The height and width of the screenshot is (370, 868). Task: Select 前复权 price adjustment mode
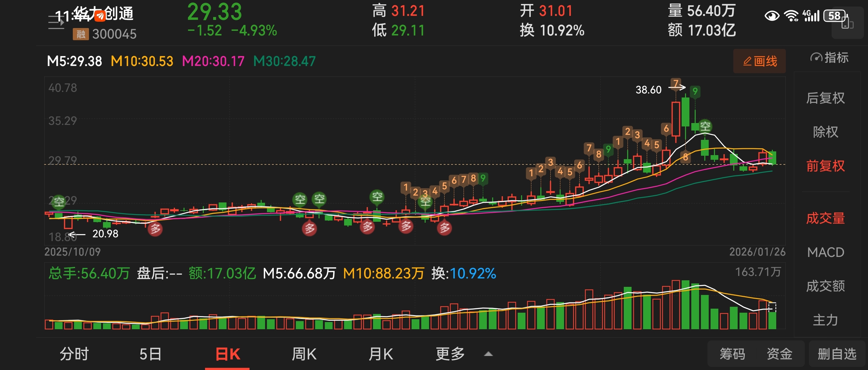825,166
